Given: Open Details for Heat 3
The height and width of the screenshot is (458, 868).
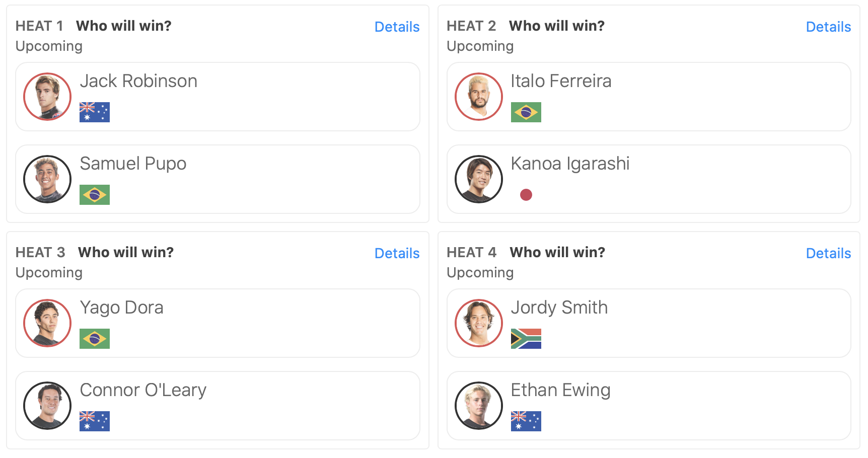Looking at the screenshot, I should (x=397, y=253).
